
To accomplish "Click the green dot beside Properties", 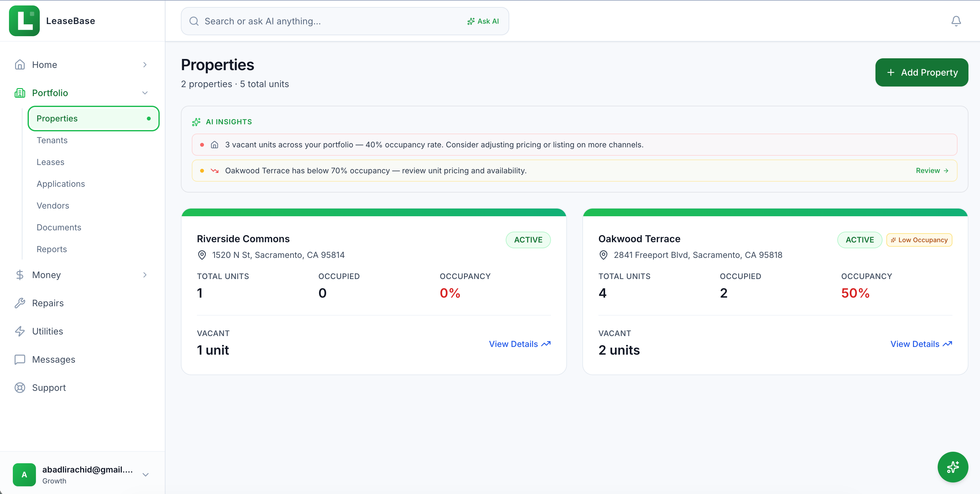I will [x=149, y=119].
